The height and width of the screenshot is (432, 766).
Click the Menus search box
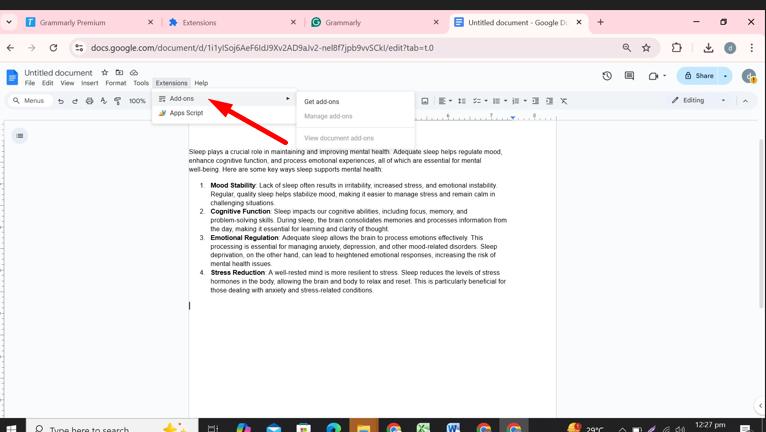coord(30,101)
